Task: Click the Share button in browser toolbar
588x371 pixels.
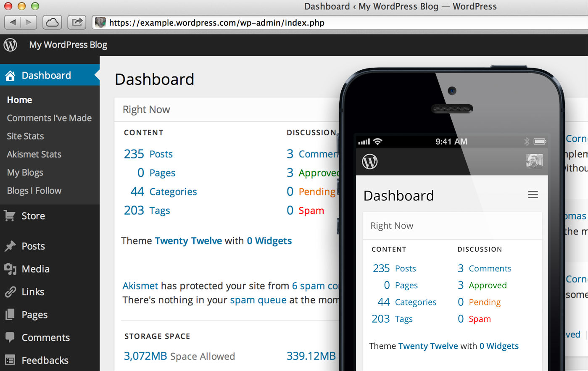Action: pyautogui.click(x=76, y=22)
